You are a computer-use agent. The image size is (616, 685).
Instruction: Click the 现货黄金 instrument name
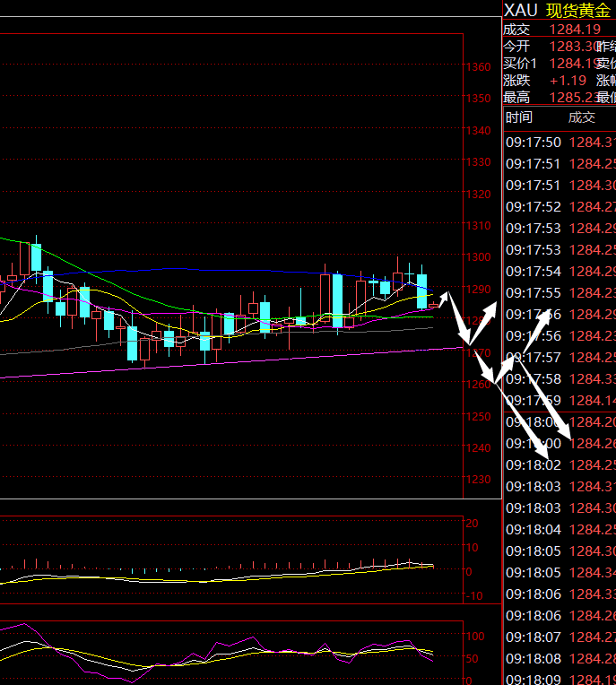coord(577,10)
